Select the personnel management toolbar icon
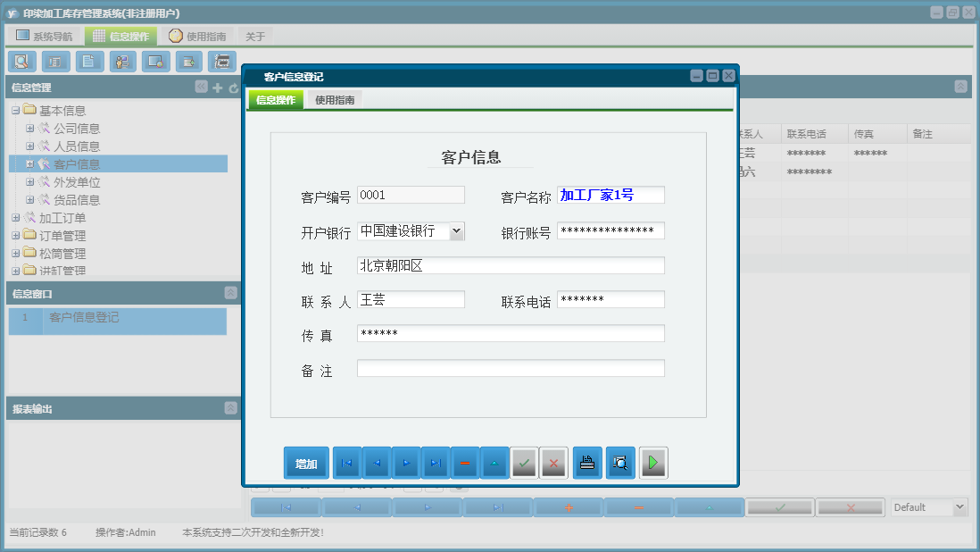 tap(122, 62)
